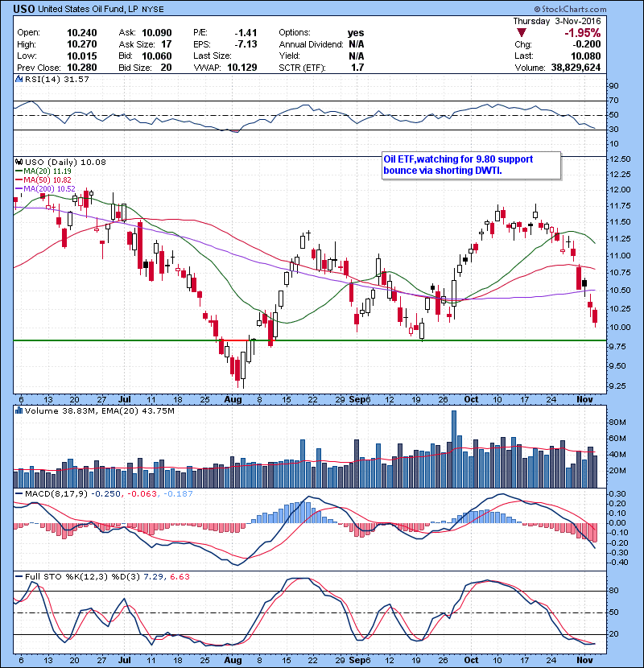Click the Volume 38.83M, EMA(20) 43.75M label
Image resolution: width=644 pixels, height=668 pixels.
click(x=99, y=410)
